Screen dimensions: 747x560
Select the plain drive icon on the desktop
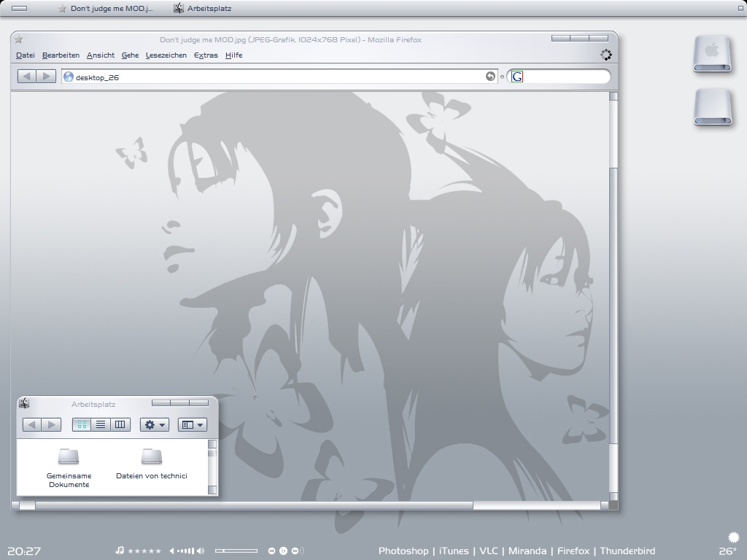[713, 107]
